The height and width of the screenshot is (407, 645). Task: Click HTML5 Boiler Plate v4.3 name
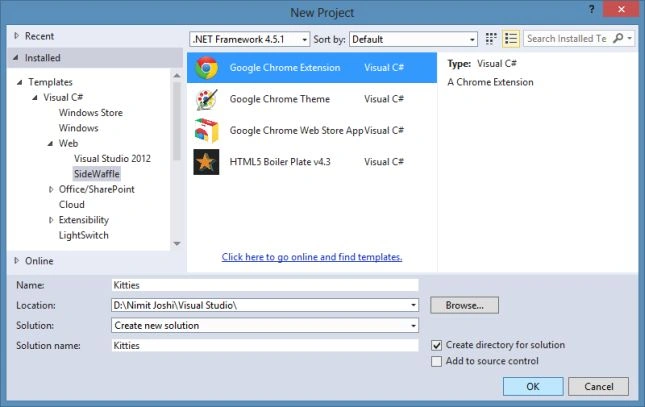pyautogui.click(x=280, y=162)
